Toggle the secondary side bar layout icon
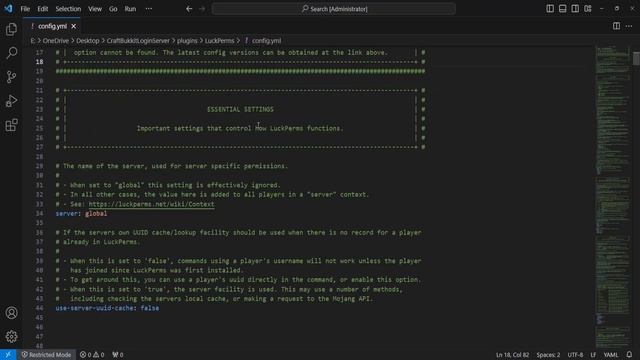Image resolution: width=640 pixels, height=360 pixels. click(575, 9)
